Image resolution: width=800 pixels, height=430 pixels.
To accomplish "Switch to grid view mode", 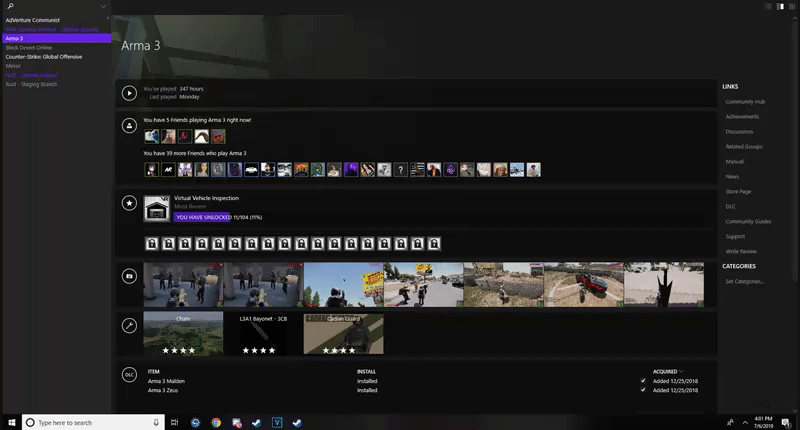I will [x=792, y=7].
